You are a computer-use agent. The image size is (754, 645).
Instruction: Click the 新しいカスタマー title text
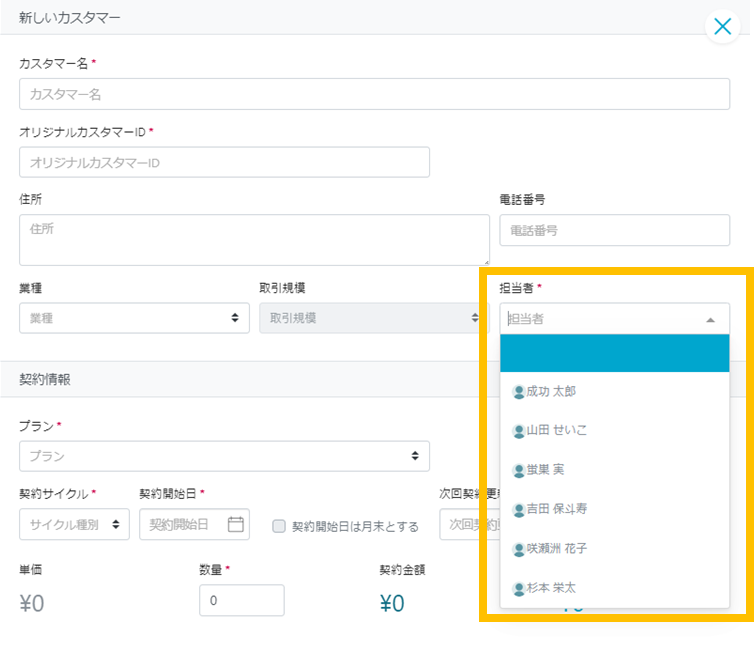70,18
